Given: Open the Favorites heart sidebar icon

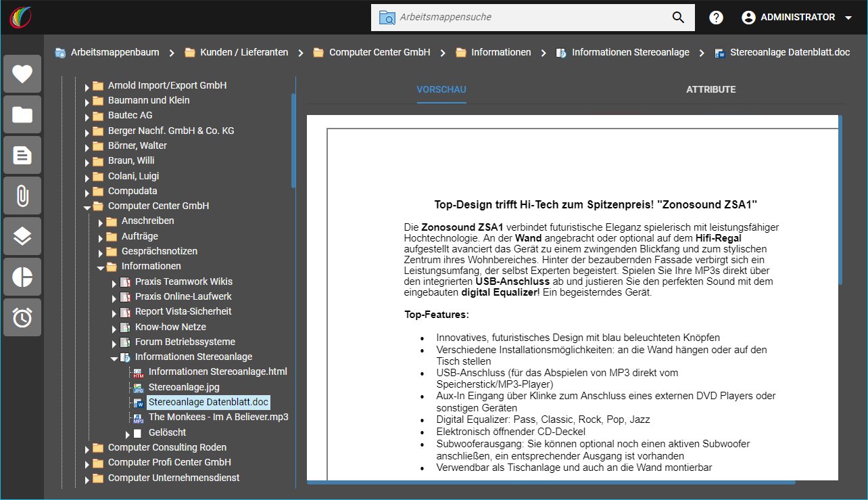Looking at the screenshot, I should click(x=22, y=74).
